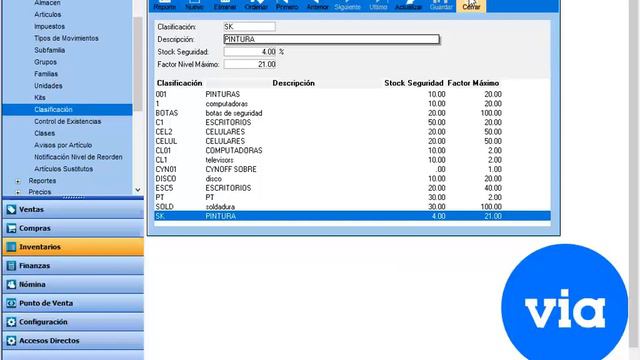Click the Siguiente toolbar button
Image resolution: width=640 pixels, height=360 pixels.
click(x=347, y=6)
